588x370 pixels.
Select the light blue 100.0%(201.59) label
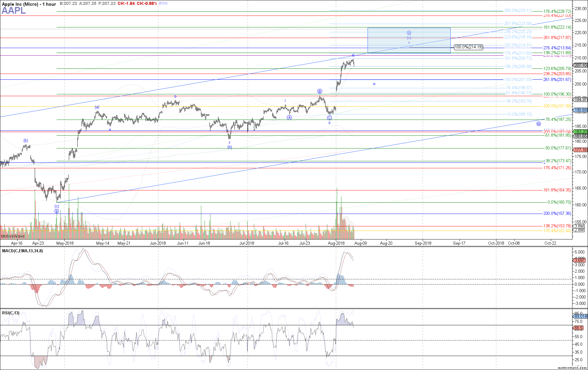click(518, 80)
